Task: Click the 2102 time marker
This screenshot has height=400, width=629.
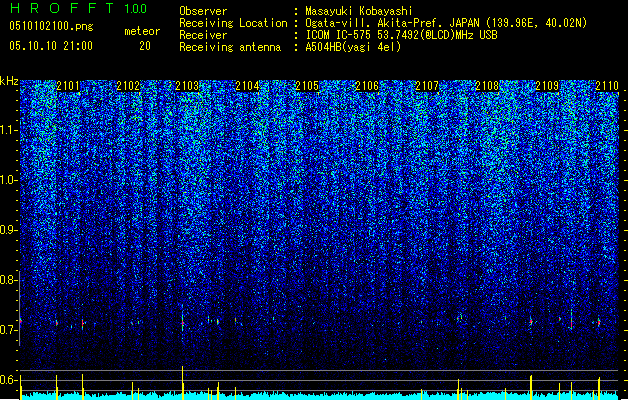Action: (128, 86)
